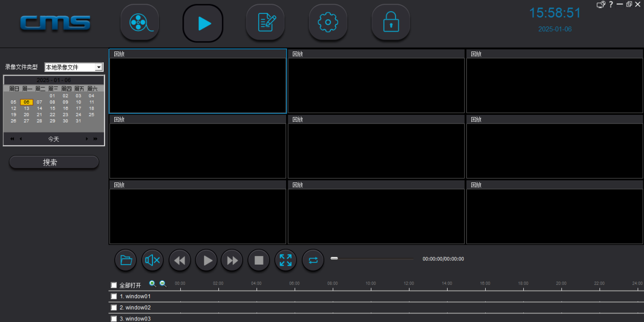Image resolution: width=644 pixels, height=322 pixels.
Task: Click the 搜索 search button
Action: (x=54, y=162)
